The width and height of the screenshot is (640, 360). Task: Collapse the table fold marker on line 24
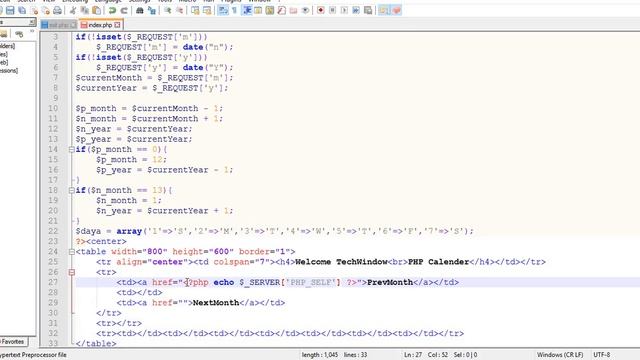(71, 252)
